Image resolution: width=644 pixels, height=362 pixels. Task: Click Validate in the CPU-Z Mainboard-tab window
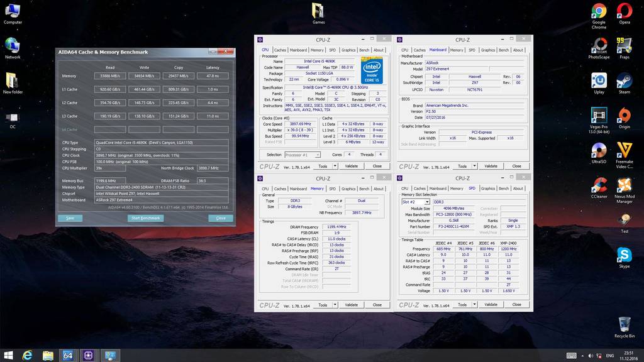coord(491,166)
